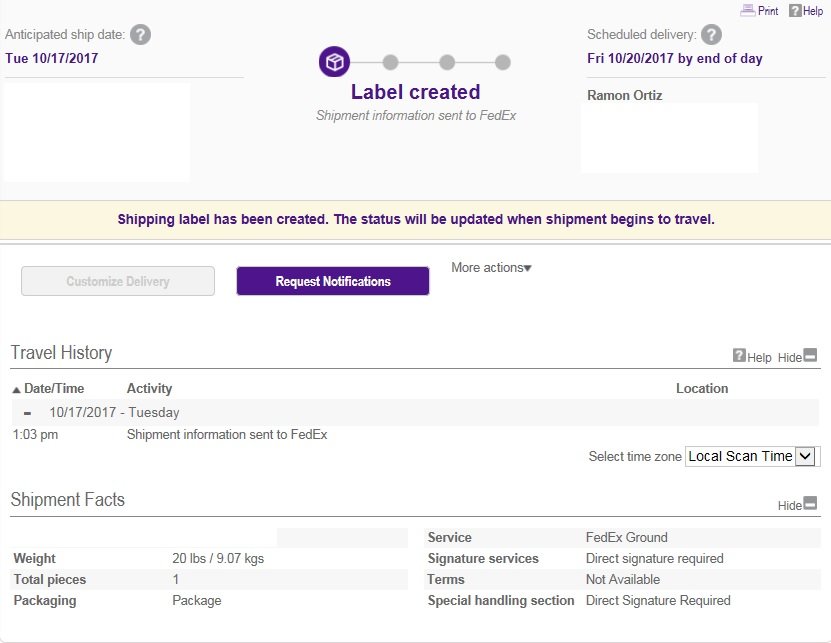
Task: Open the More actions dropdown
Action: tap(491, 268)
